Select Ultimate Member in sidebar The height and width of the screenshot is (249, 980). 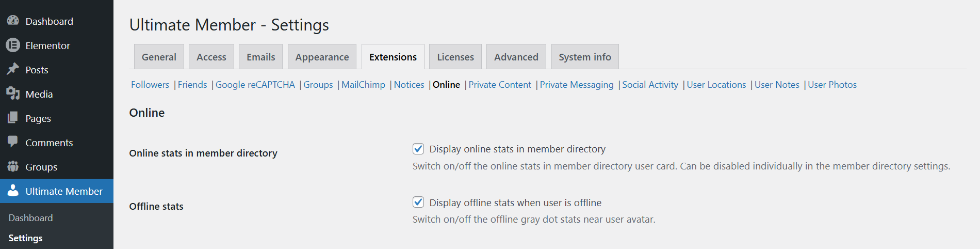tap(57, 191)
